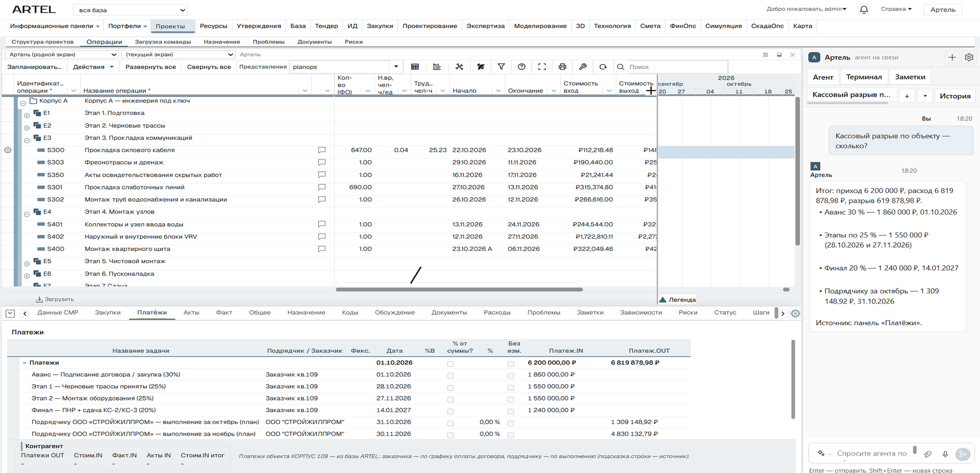
Task: Tick 'Без изм.' checkbox for October подрядчику row
Action: pos(511,423)
